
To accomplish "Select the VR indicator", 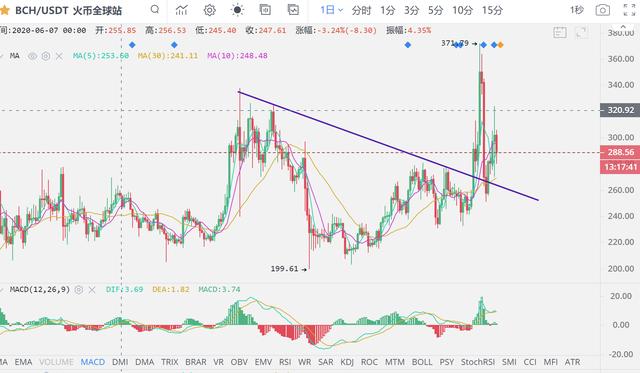I will 218,362.
